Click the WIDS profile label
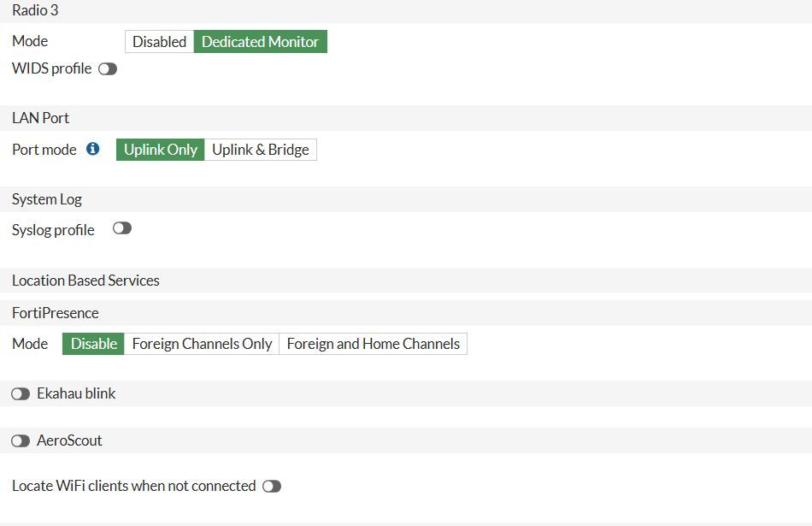 [x=51, y=68]
